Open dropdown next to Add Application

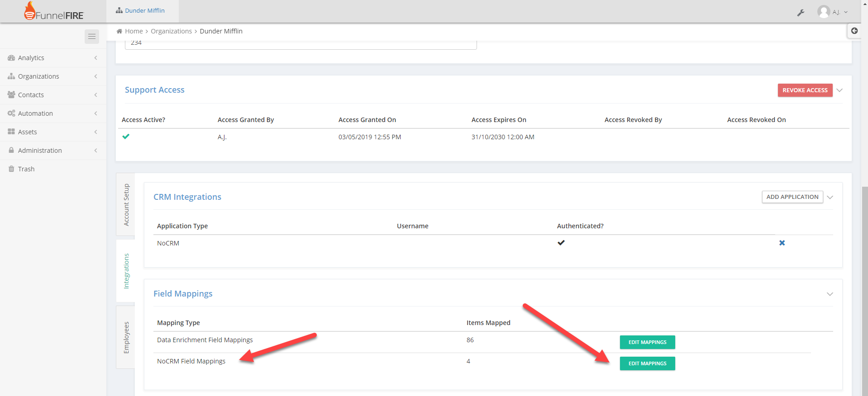[x=830, y=197]
